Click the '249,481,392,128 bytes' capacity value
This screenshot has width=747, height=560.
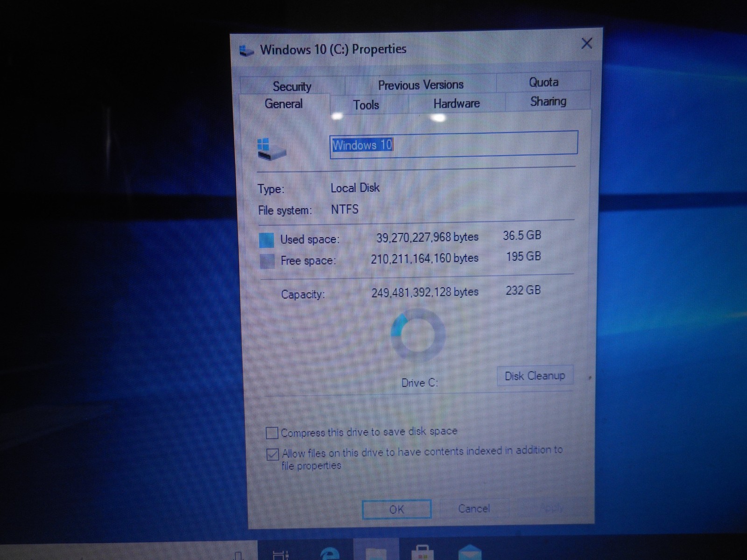tap(425, 293)
